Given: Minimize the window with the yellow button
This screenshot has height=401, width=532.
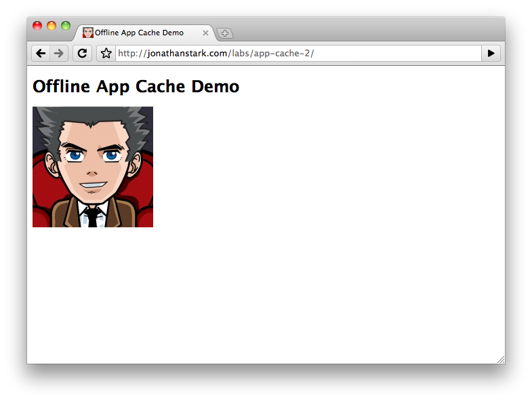Looking at the screenshot, I should pyautogui.click(x=52, y=26).
